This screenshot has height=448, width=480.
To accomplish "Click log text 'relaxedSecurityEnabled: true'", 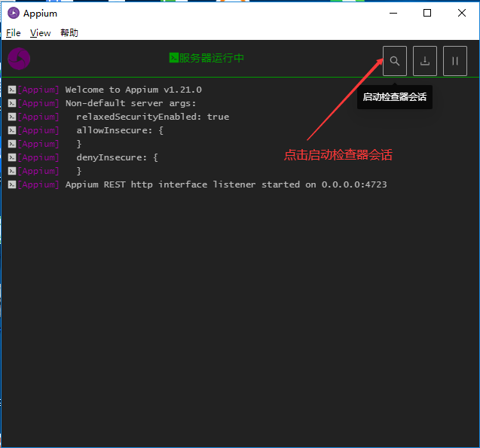I will click(153, 117).
